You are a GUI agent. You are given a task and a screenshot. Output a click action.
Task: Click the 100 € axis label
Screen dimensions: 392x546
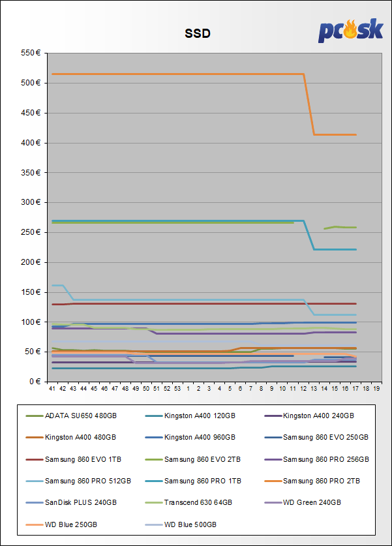31,322
